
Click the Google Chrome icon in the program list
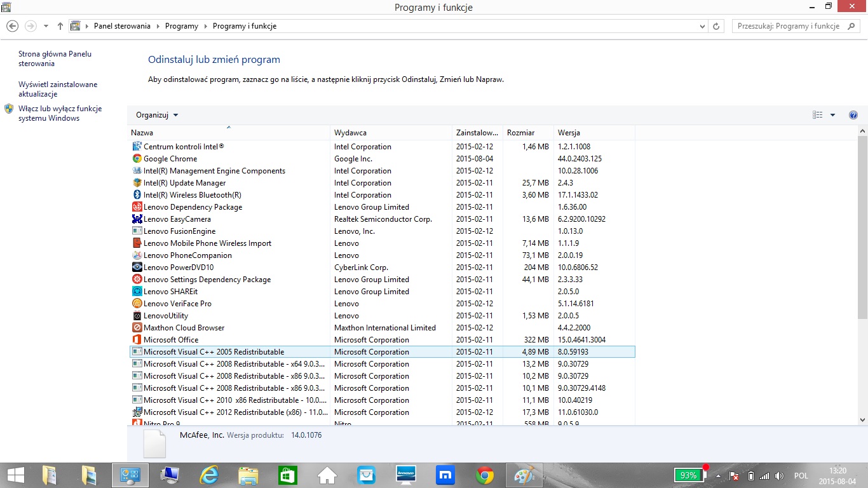[137, 159]
